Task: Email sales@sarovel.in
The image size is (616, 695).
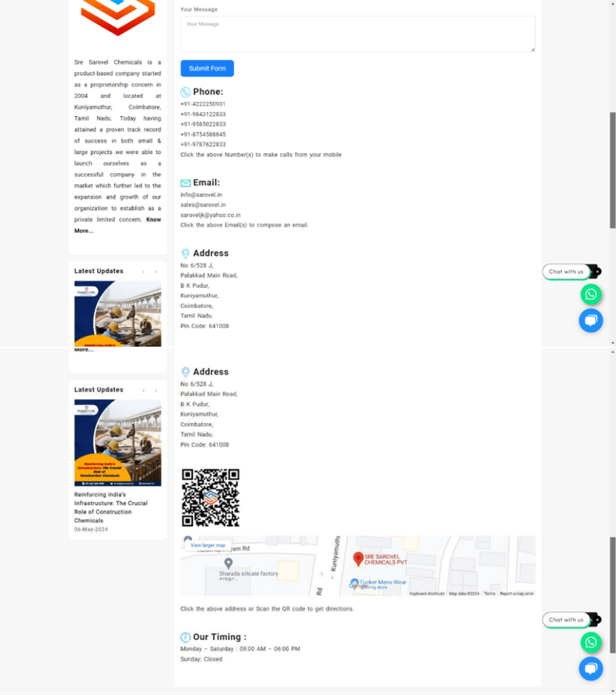Action: (203, 205)
